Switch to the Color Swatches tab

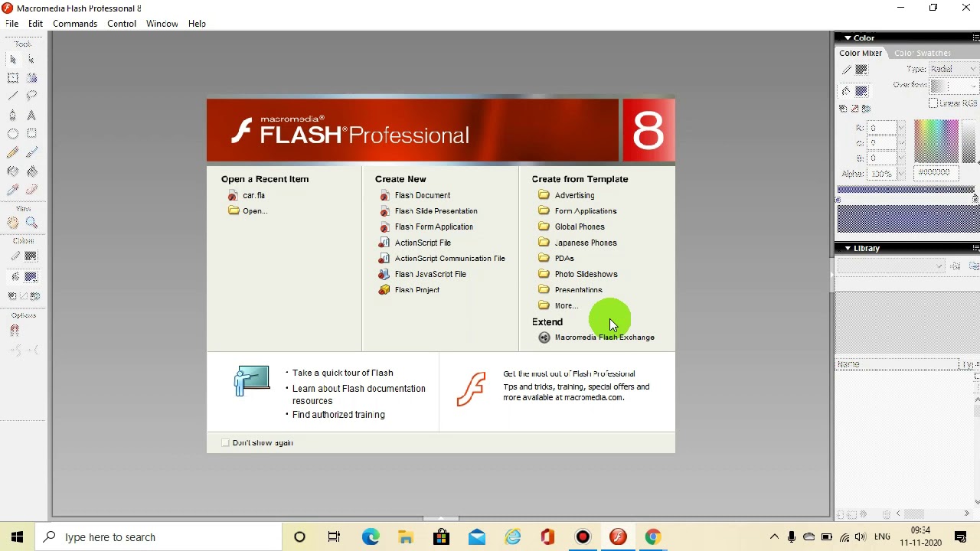(923, 53)
